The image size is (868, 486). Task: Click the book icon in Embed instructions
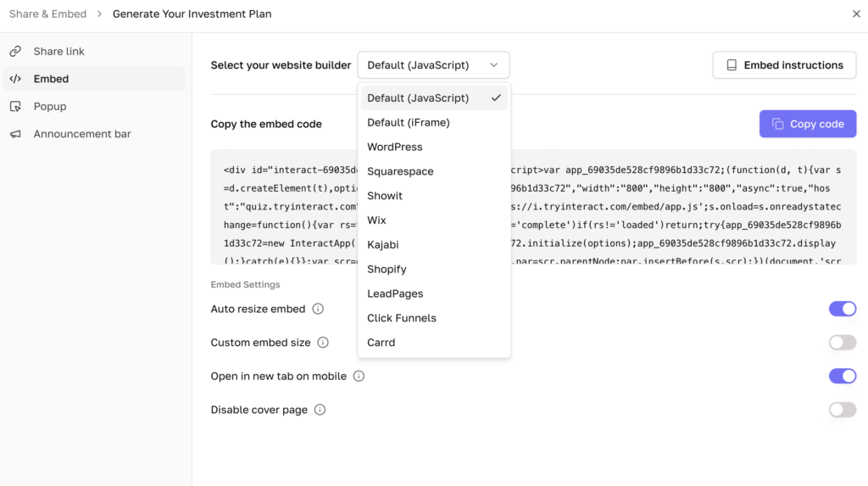coord(732,65)
